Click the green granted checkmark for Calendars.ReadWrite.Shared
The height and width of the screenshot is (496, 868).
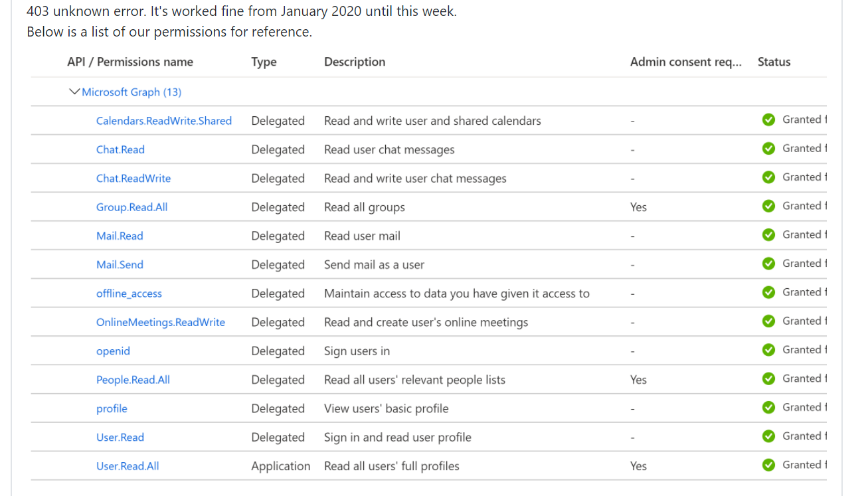[x=768, y=120]
